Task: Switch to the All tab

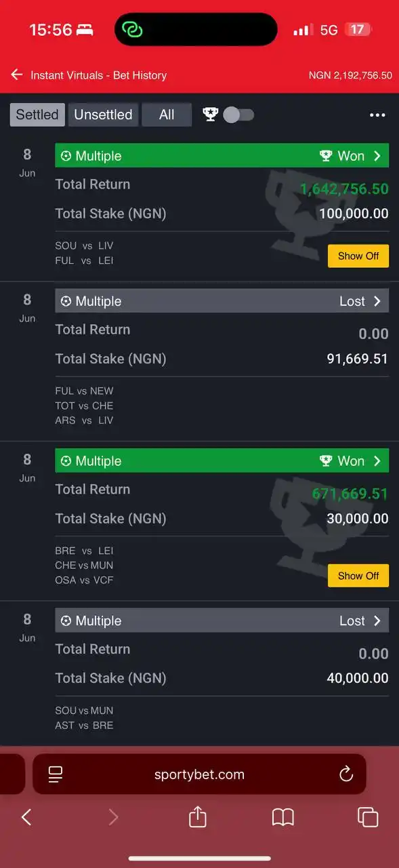Action: tap(167, 115)
